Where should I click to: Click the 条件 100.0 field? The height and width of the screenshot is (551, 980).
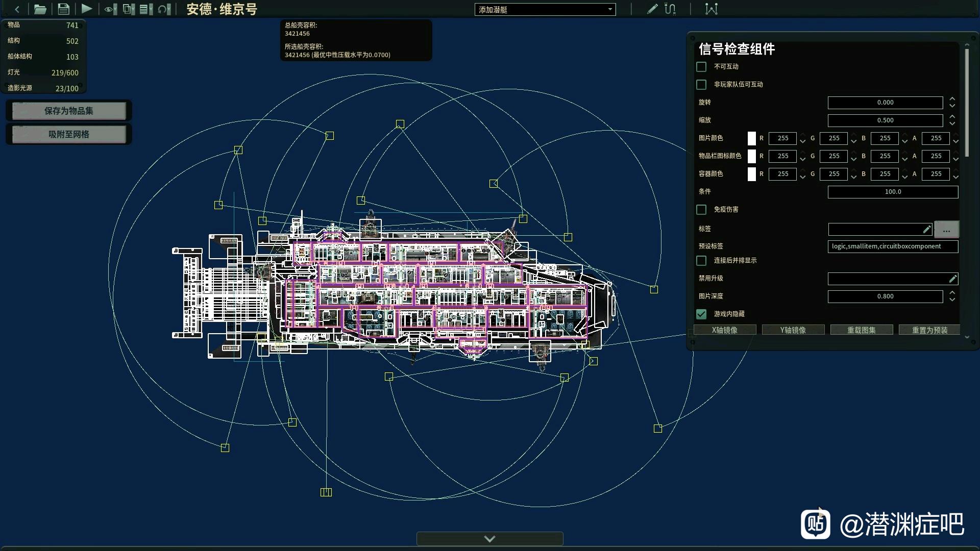coord(893,192)
